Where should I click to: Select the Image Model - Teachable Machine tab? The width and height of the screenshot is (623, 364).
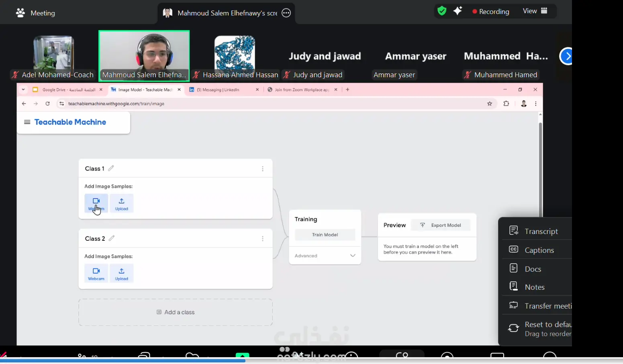[x=145, y=89]
